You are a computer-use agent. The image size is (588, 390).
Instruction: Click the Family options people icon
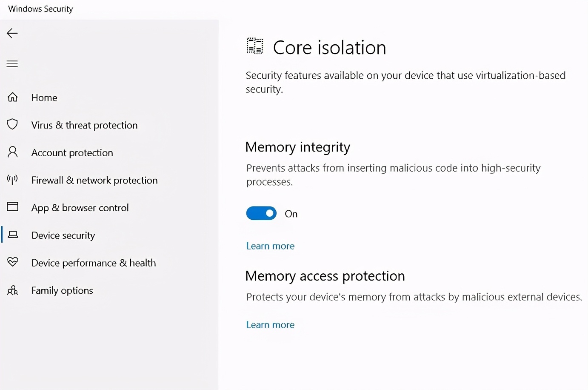point(12,290)
